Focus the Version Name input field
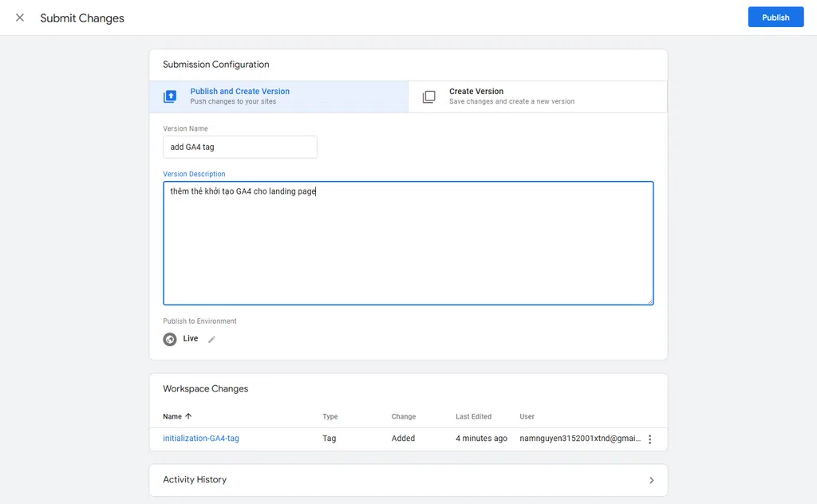This screenshot has height=504, width=817. (239, 148)
